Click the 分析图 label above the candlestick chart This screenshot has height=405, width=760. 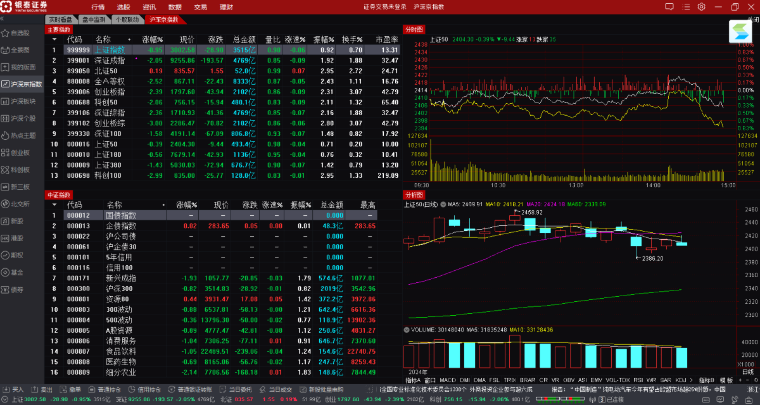coord(414,195)
